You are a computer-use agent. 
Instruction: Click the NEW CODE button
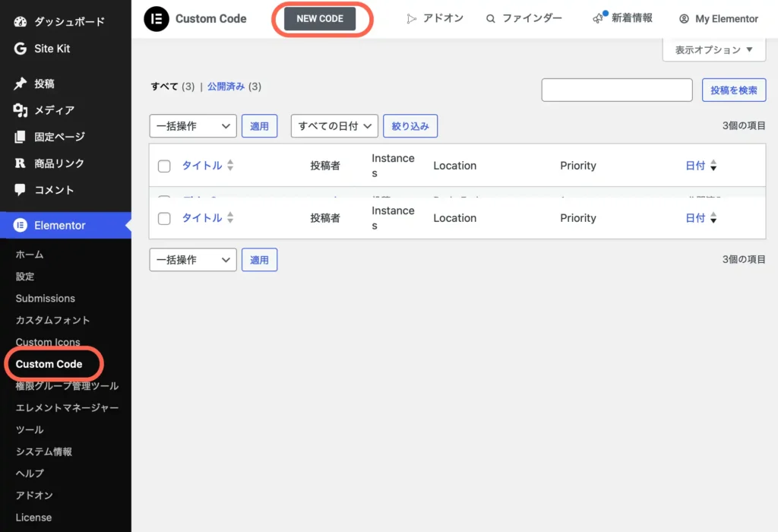pos(320,19)
